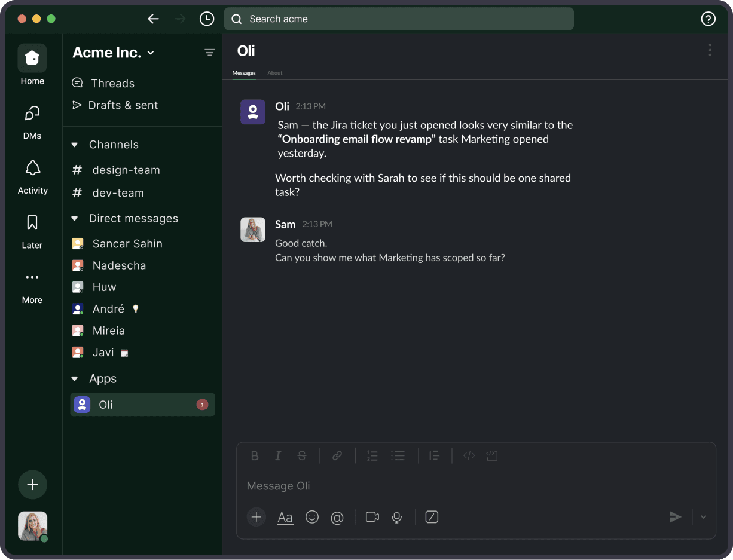Open the History clock icon
This screenshot has width=733, height=560.
pyautogui.click(x=207, y=19)
